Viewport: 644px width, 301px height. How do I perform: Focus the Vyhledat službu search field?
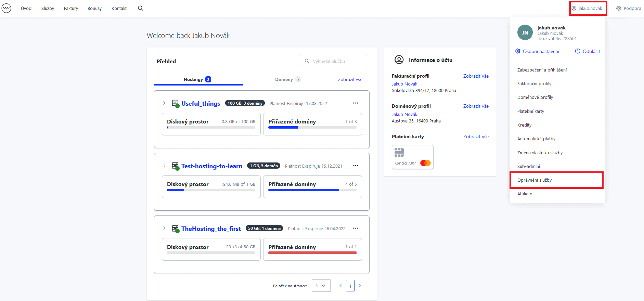click(x=333, y=61)
